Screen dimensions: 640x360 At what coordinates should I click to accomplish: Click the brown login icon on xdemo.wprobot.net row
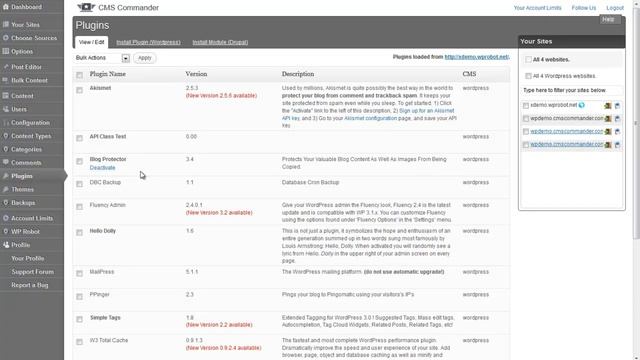[x=608, y=106]
